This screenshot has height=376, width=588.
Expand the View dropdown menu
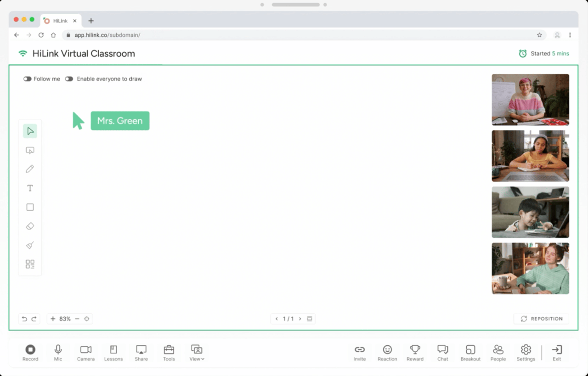pyautogui.click(x=197, y=353)
